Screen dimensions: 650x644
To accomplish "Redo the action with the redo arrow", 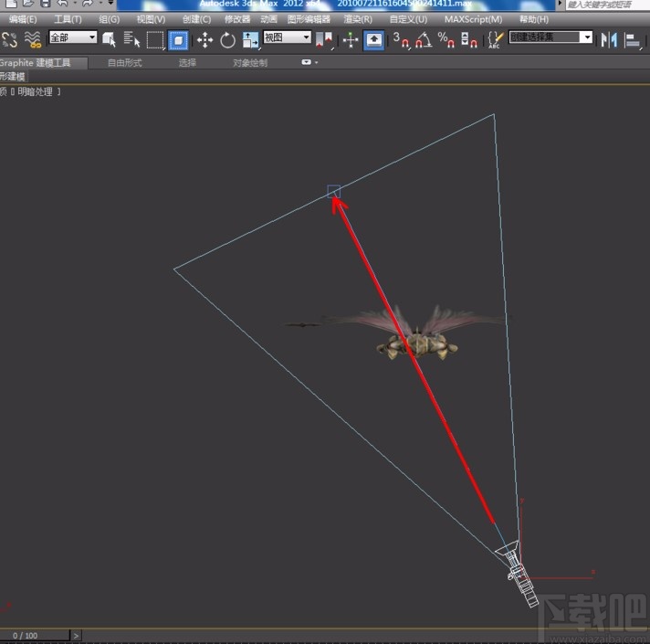I will point(88,4).
